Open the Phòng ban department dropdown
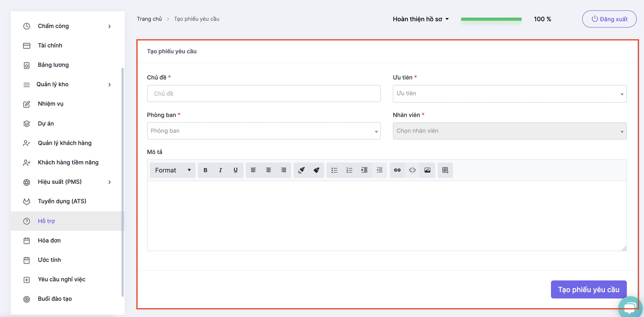The image size is (644, 317). (x=264, y=131)
